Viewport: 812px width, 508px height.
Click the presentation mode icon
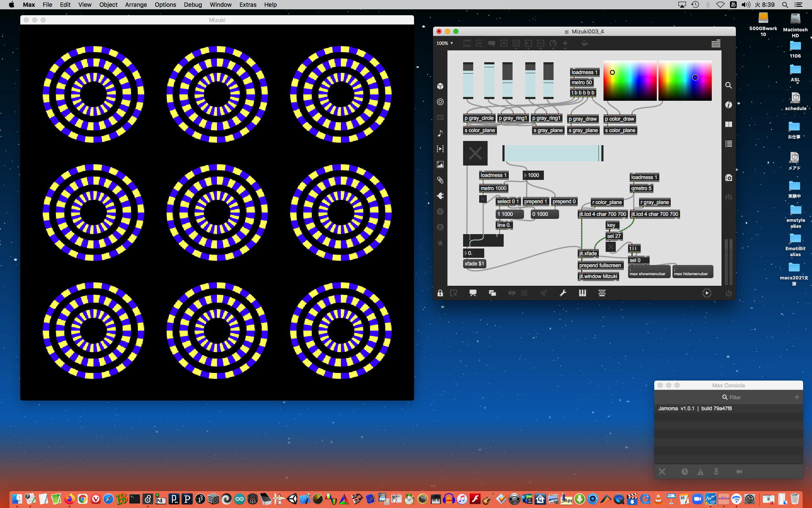(473, 293)
